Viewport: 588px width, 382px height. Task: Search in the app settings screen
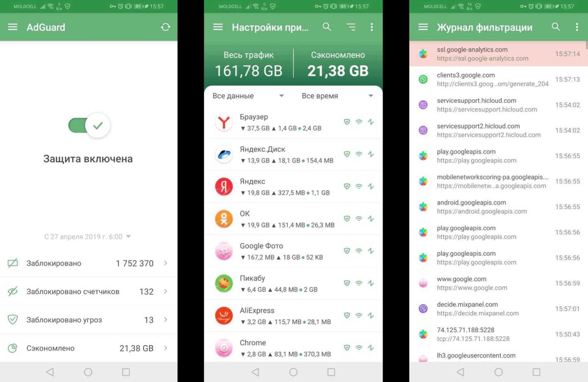(x=327, y=27)
